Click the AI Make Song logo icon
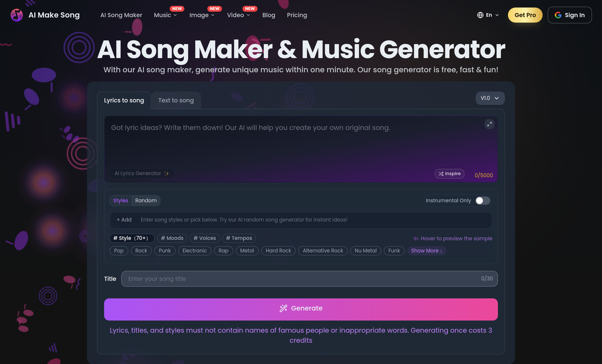This screenshot has width=602, height=364. [16, 15]
